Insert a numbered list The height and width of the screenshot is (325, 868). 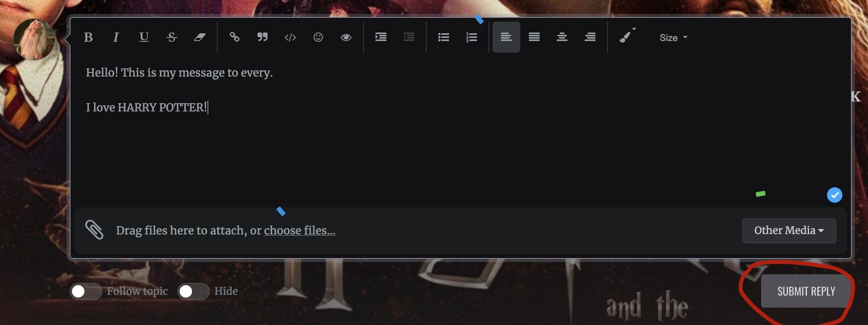[472, 37]
